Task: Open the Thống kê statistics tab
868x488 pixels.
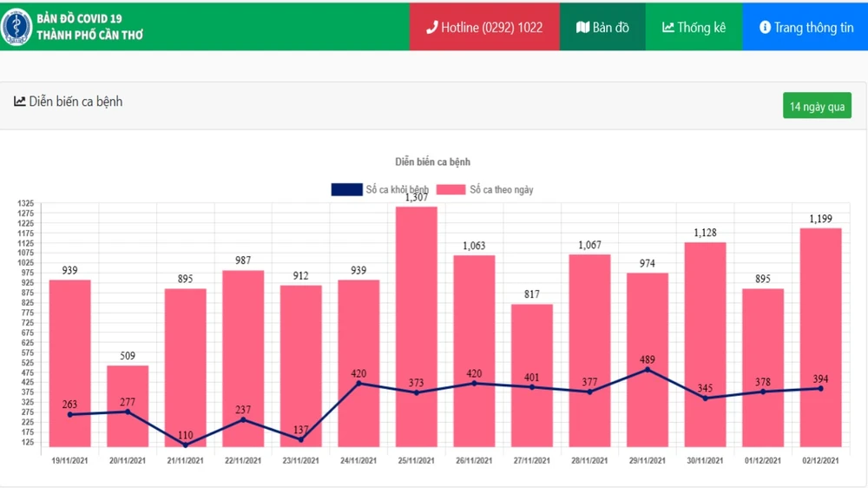Action: point(694,27)
